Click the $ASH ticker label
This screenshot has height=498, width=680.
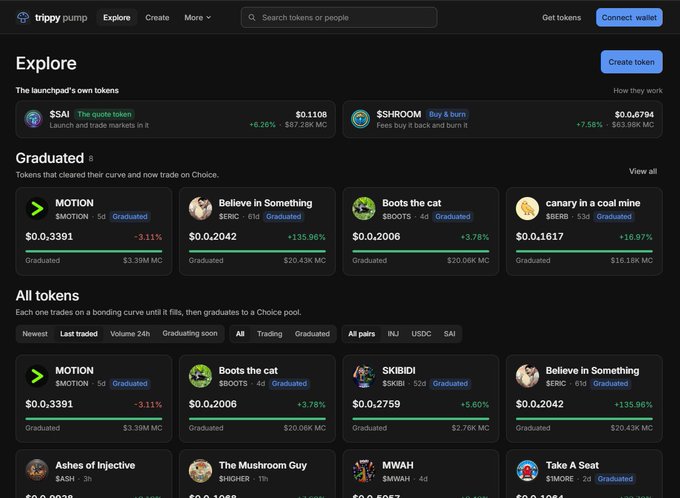pos(65,479)
